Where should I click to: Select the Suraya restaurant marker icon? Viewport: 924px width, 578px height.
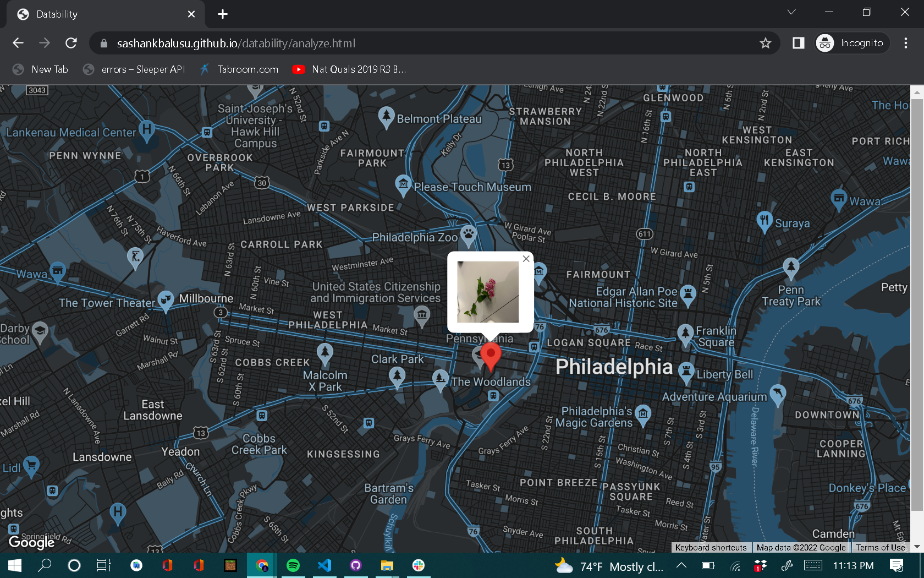coord(765,222)
